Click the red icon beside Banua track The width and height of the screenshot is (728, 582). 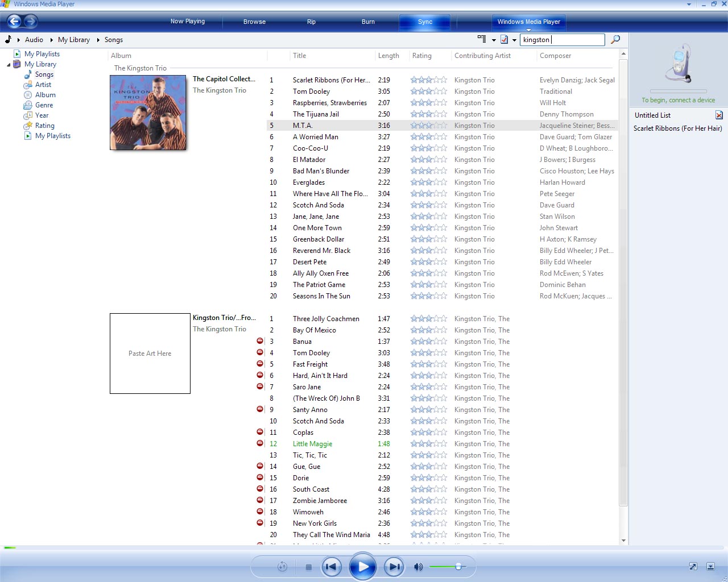coord(260,341)
